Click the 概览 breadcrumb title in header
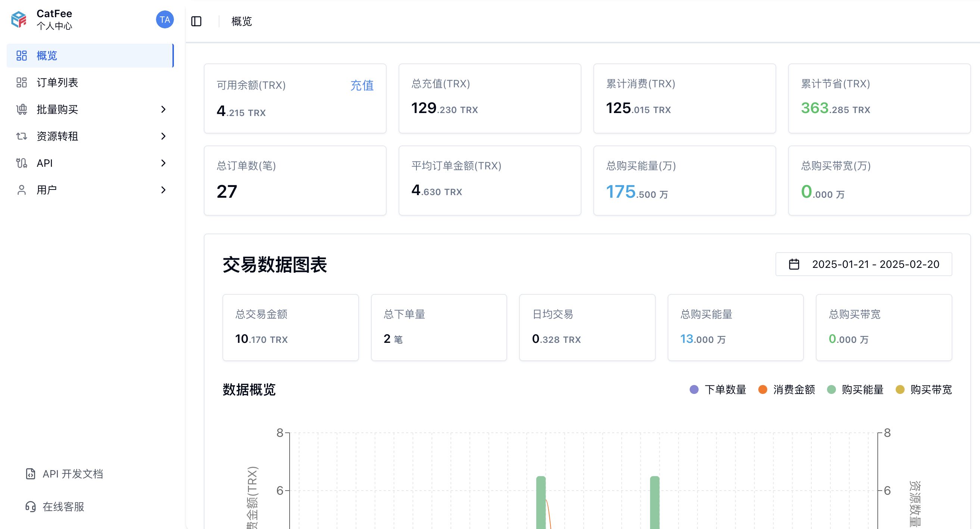980x529 pixels. pyautogui.click(x=241, y=21)
